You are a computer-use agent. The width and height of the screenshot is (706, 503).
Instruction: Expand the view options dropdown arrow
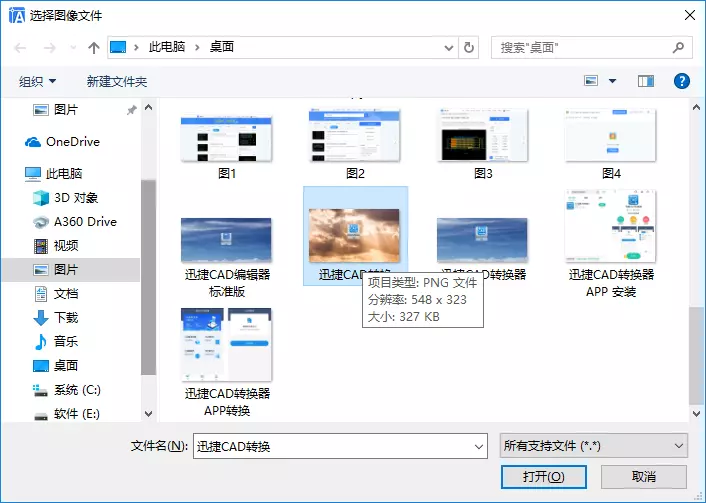coord(612,81)
